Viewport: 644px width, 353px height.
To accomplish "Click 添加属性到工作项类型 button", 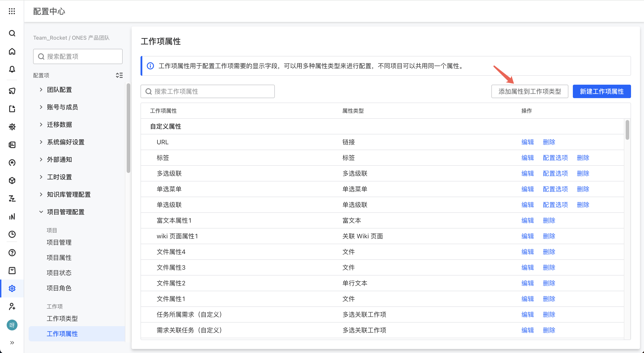I will (x=529, y=91).
